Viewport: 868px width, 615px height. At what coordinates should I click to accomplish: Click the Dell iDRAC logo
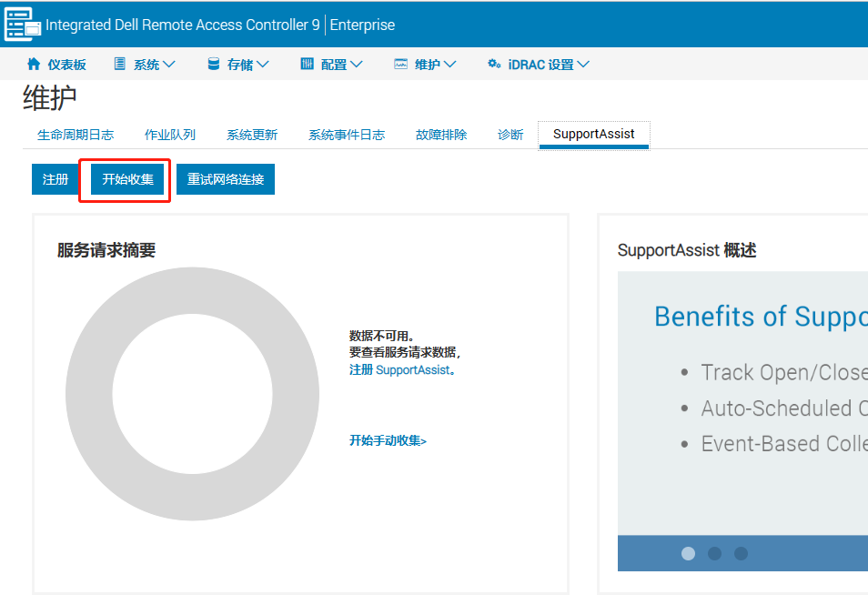(x=22, y=25)
